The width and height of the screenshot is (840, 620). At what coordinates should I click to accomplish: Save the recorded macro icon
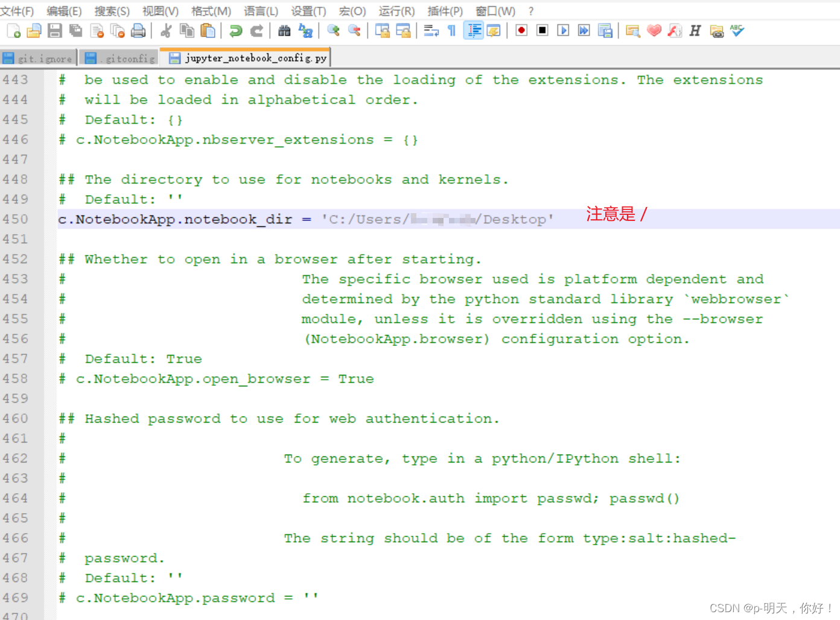pos(605,31)
